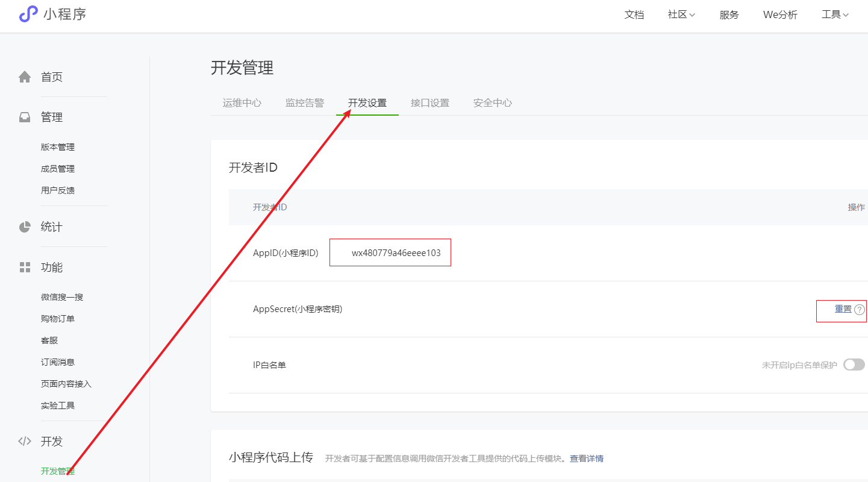The width and height of the screenshot is (868, 482).
Task: Open the 查看详情 link
Action: click(587, 459)
